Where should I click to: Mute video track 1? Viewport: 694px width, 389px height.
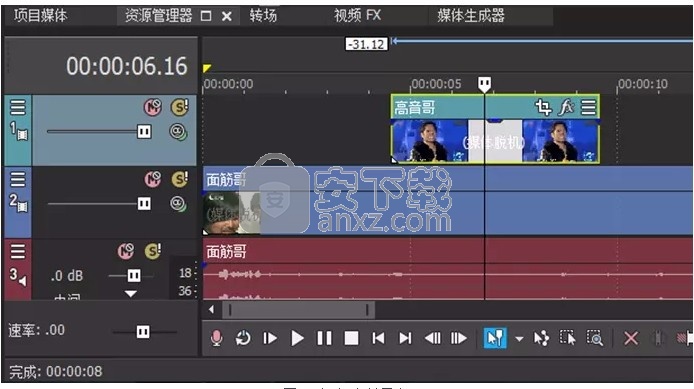(153, 107)
